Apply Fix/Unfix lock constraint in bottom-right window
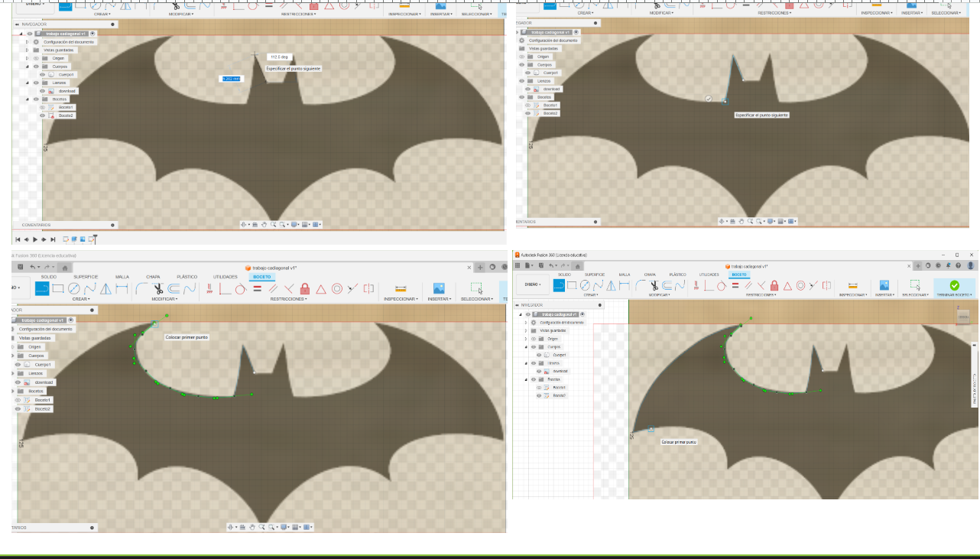 (x=774, y=285)
